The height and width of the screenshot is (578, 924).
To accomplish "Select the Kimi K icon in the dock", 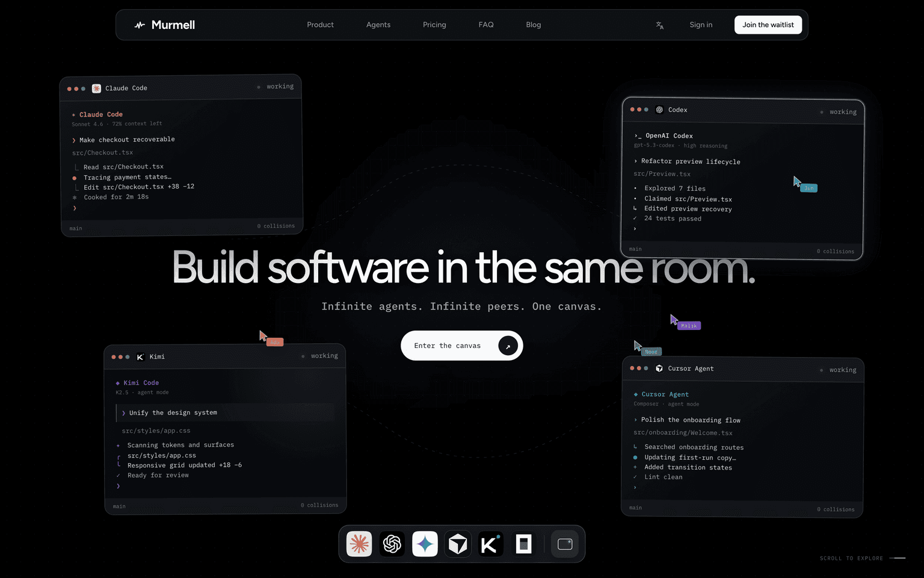I will click(x=490, y=544).
